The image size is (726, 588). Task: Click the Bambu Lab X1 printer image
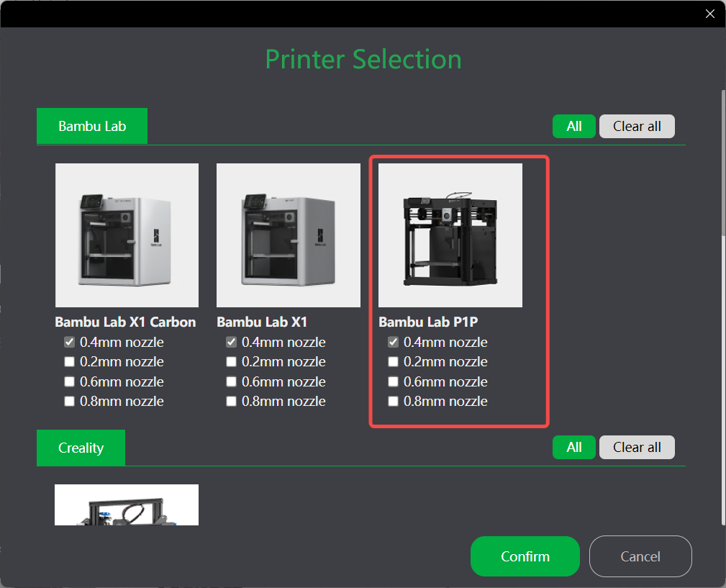click(x=289, y=235)
